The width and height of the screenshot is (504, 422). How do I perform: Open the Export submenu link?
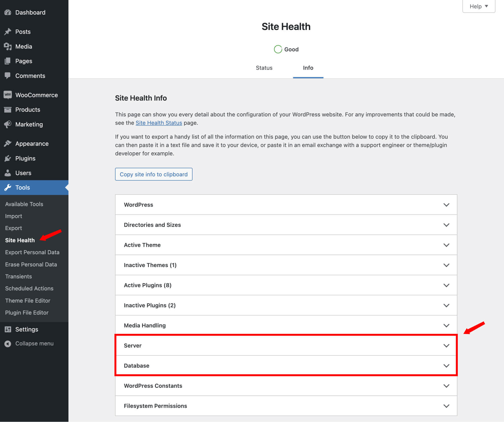pyautogui.click(x=14, y=228)
